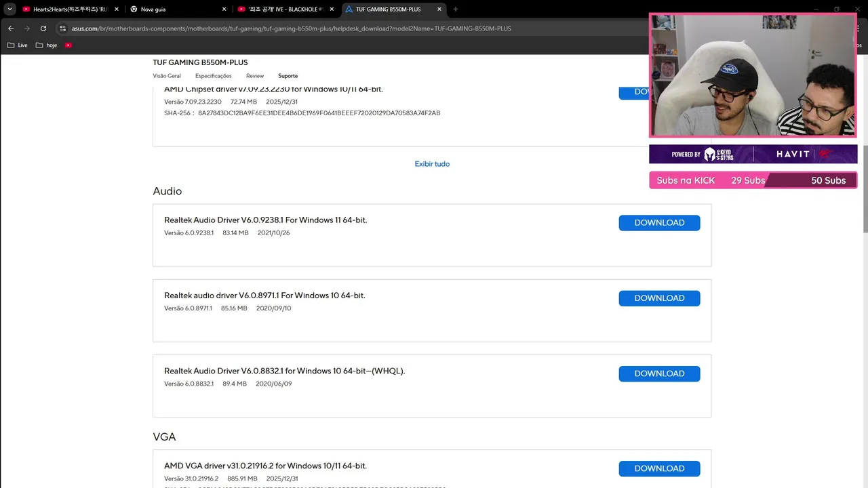The height and width of the screenshot is (488, 868).
Task: Switch to the IVE BLACKHOLE tab
Action: click(285, 9)
